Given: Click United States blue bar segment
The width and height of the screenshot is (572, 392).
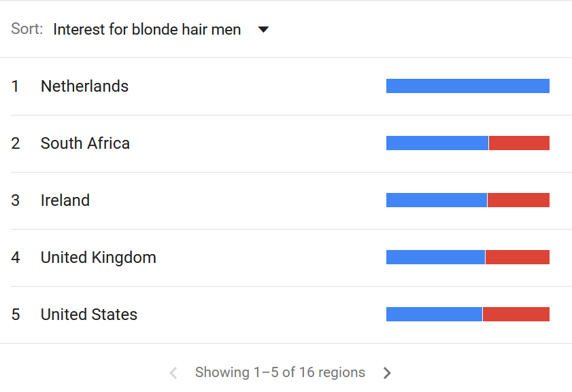Looking at the screenshot, I should (434, 314).
